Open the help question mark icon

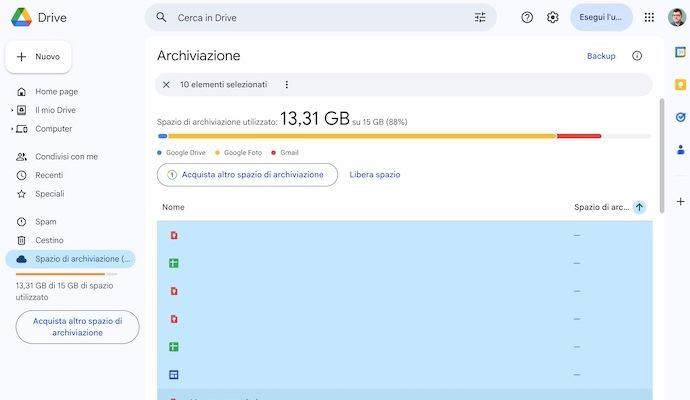tap(527, 17)
